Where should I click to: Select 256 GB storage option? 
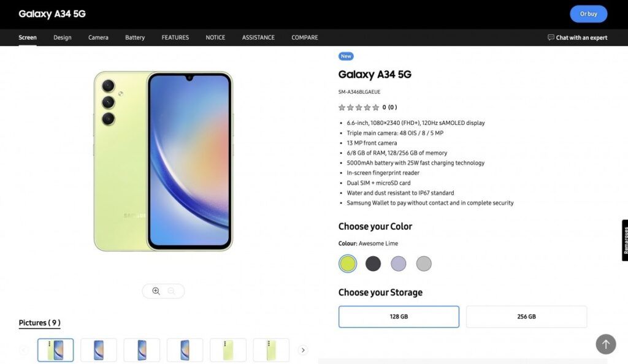(526, 317)
